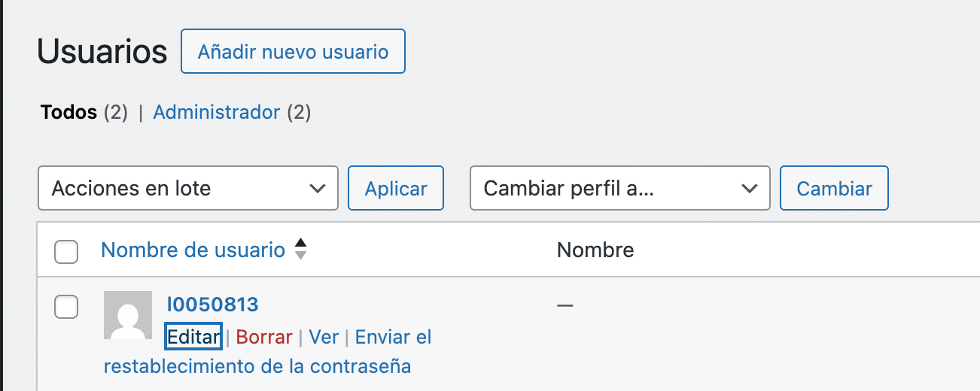Click the sort arrows beside Nombre de usuario
The height and width of the screenshot is (391, 980).
point(300,249)
